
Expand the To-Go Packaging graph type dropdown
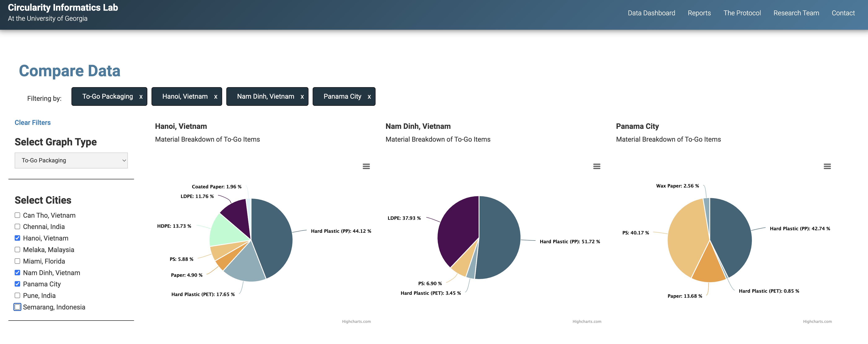[x=71, y=160]
